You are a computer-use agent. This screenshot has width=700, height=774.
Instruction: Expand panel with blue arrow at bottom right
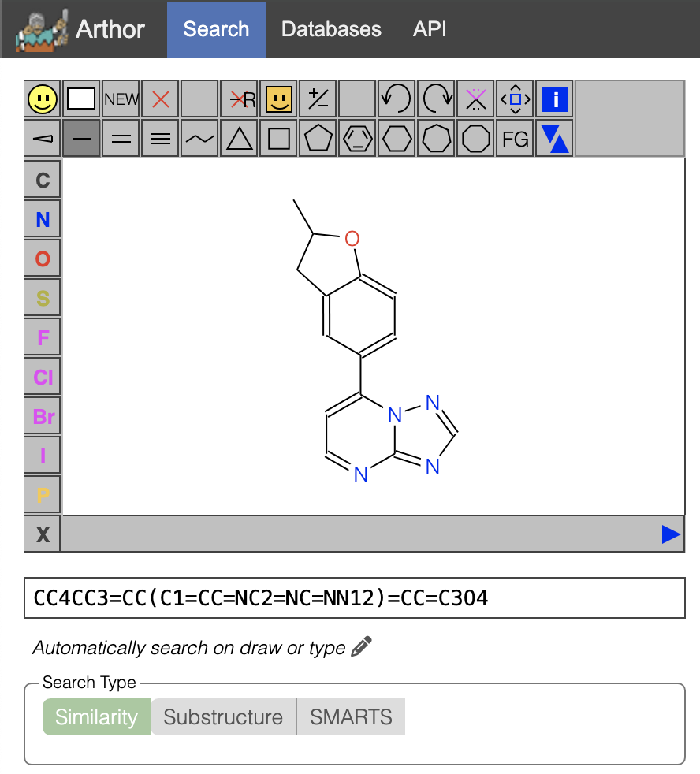pos(670,535)
